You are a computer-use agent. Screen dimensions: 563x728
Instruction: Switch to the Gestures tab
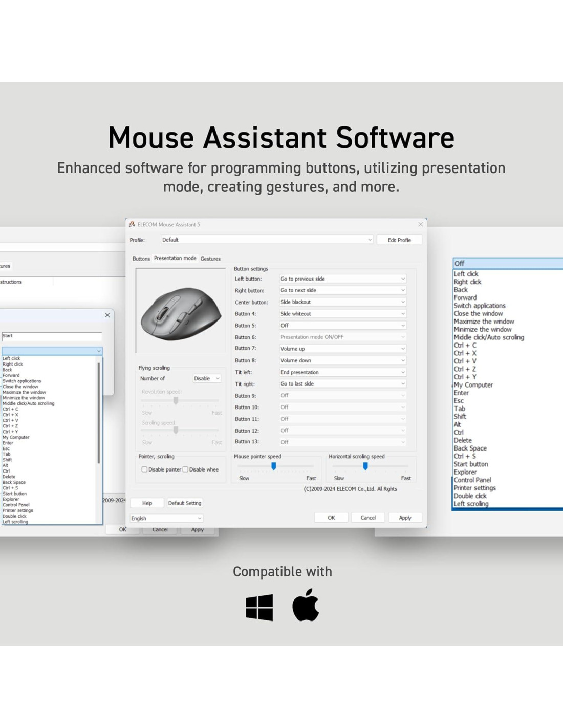click(210, 259)
